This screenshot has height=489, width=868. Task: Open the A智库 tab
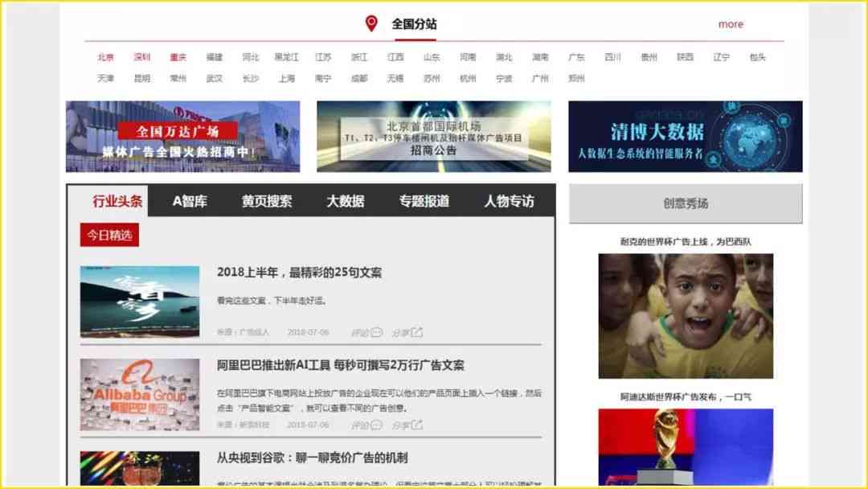click(x=190, y=201)
